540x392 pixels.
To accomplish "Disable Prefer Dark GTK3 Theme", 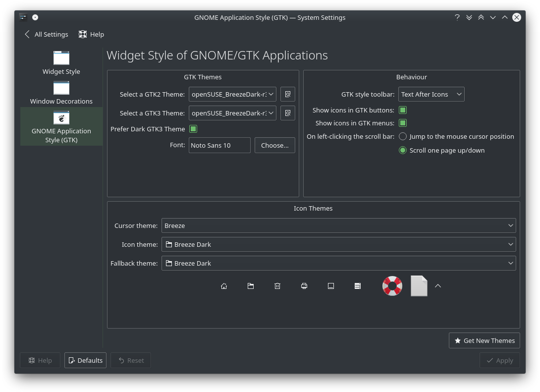I will [x=193, y=128].
